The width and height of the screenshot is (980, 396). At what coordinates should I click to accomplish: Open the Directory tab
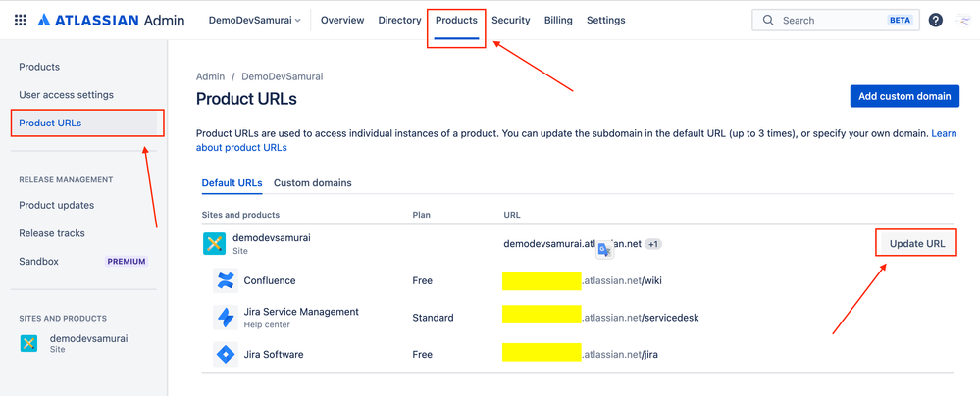click(399, 20)
